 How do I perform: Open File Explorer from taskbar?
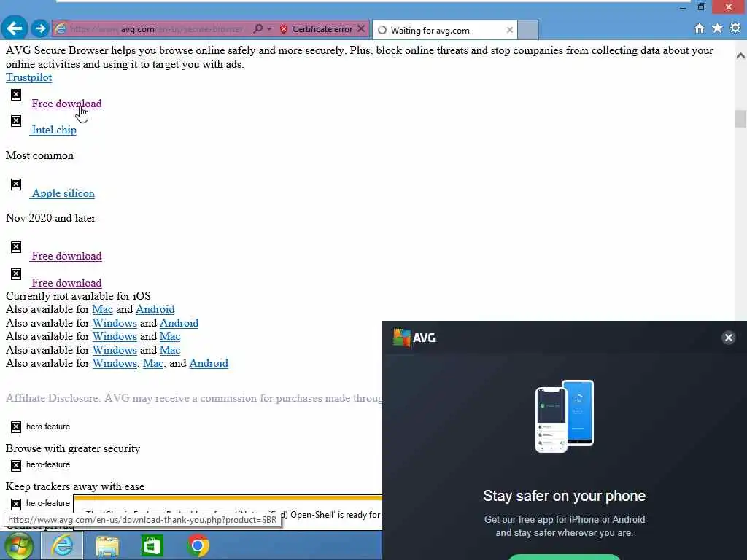click(x=107, y=546)
